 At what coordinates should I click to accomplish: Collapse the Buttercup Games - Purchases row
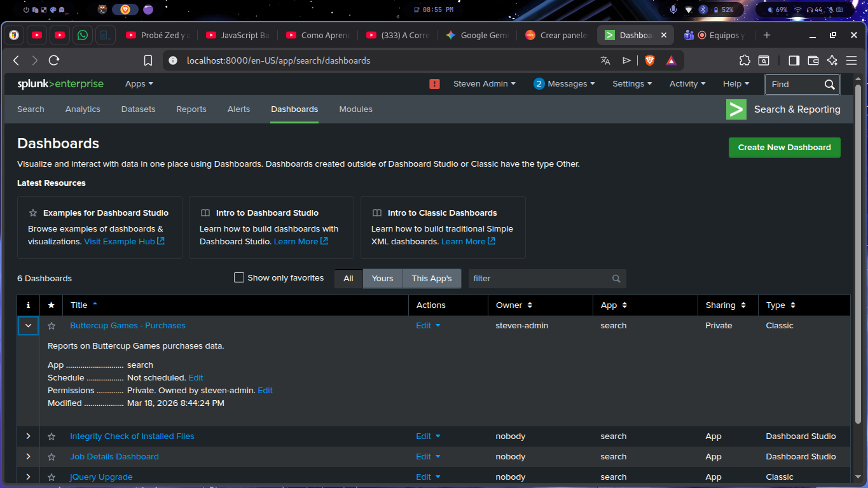tap(28, 325)
